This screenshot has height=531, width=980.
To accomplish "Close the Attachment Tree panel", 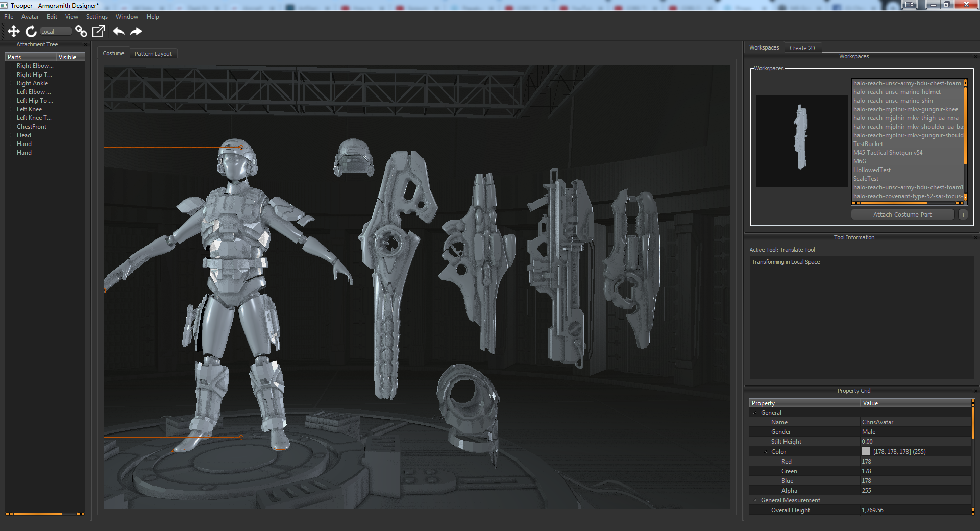I will pos(86,45).
